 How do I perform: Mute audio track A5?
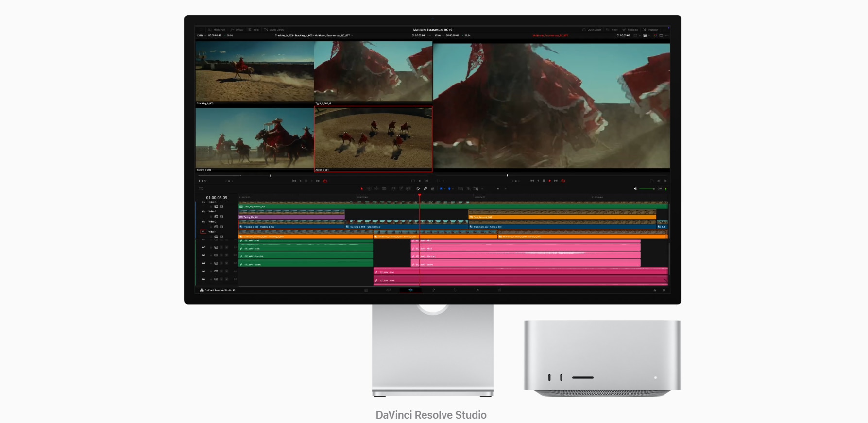coord(226,271)
